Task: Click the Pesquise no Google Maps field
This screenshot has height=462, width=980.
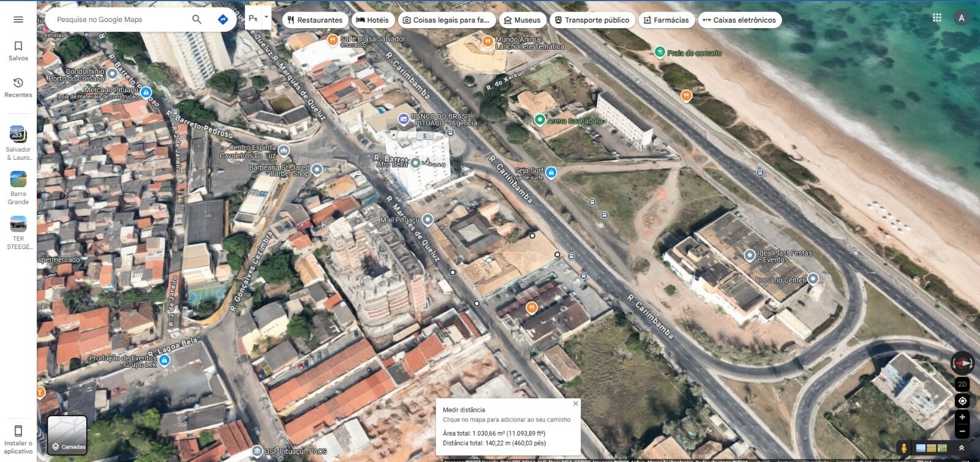Action: pos(119,20)
